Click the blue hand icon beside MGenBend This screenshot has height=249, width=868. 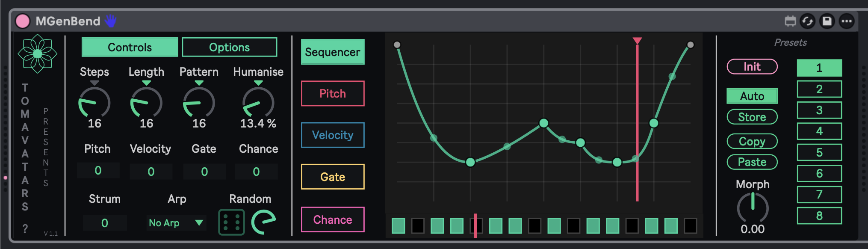coord(111,21)
